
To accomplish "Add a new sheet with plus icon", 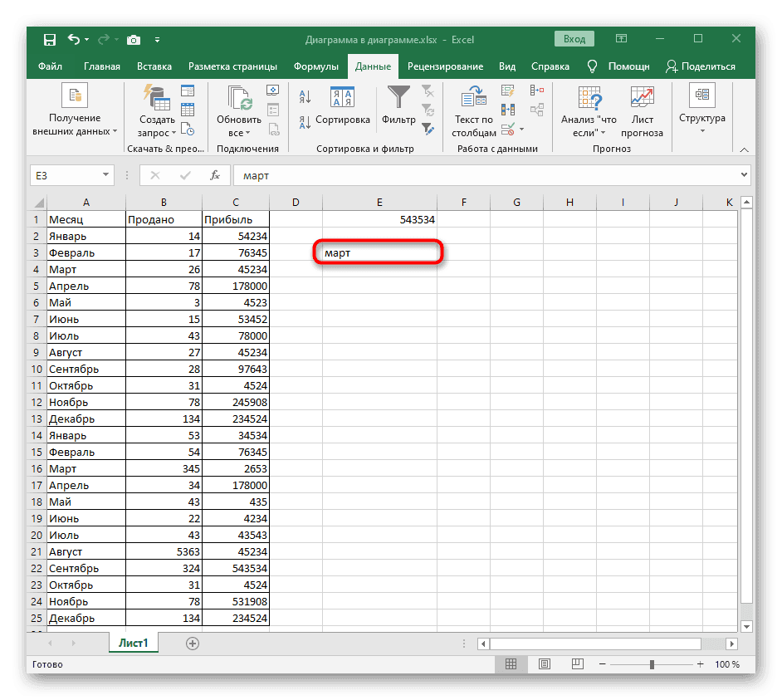I will 193,643.
